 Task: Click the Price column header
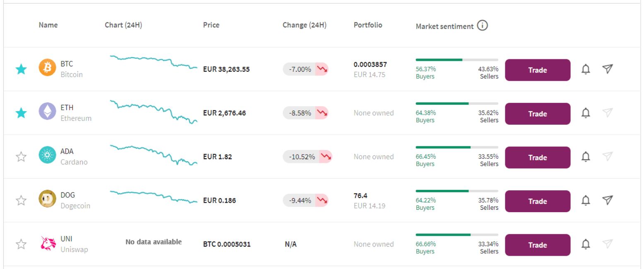pos(211,25)
